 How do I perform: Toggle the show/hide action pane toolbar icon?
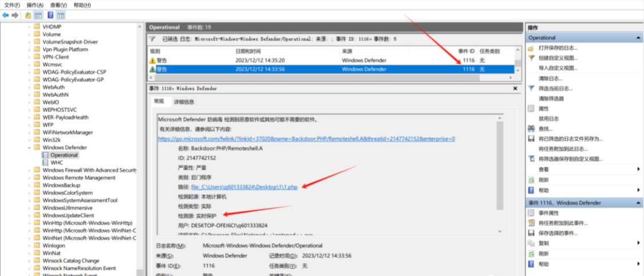(61, 15)
